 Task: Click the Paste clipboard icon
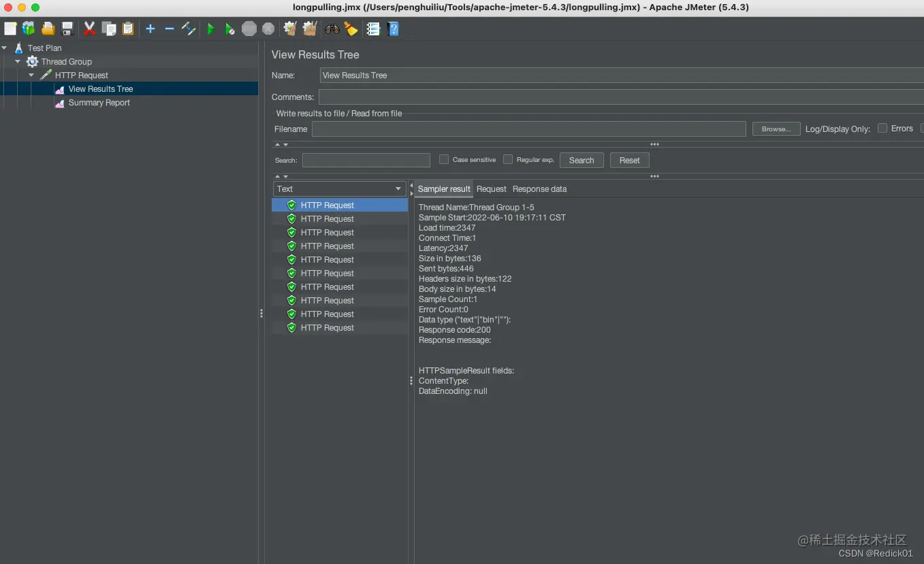coord(128,29)
